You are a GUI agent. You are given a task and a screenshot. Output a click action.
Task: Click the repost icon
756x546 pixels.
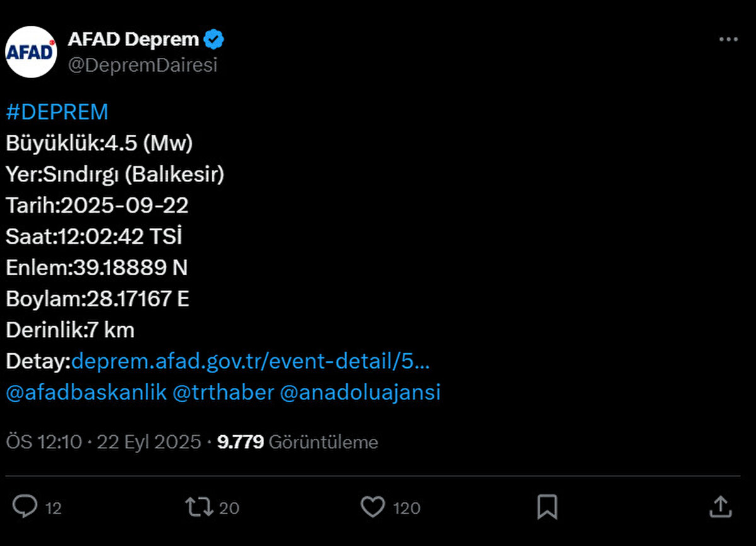(200, 506)
